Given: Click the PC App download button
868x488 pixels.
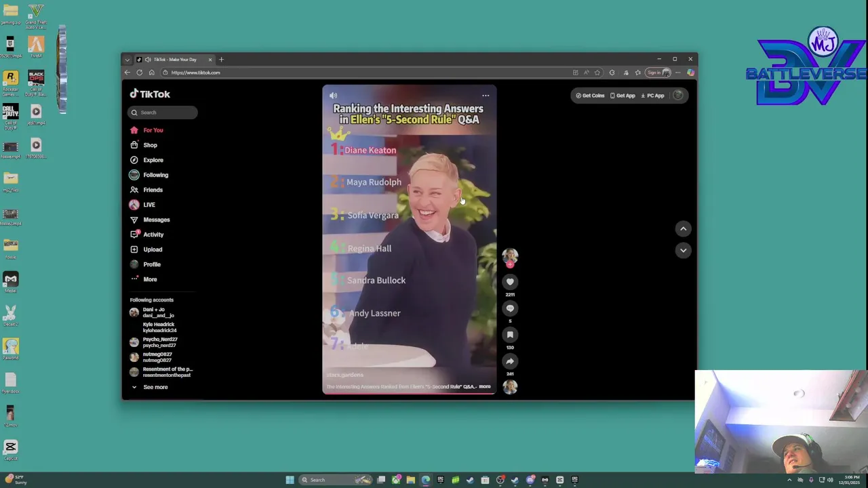Looking at the screenshot, I should pos(652,96).
